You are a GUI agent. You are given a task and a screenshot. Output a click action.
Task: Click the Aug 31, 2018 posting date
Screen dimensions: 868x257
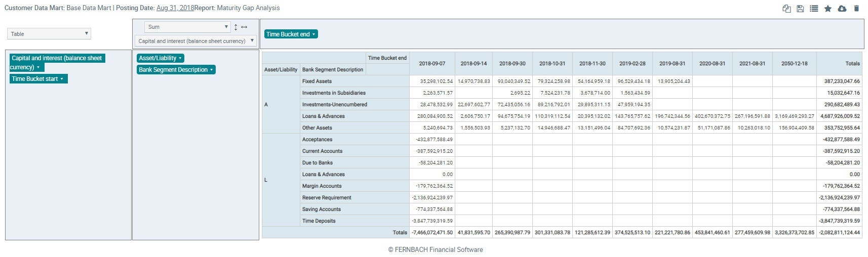(175, 8)
